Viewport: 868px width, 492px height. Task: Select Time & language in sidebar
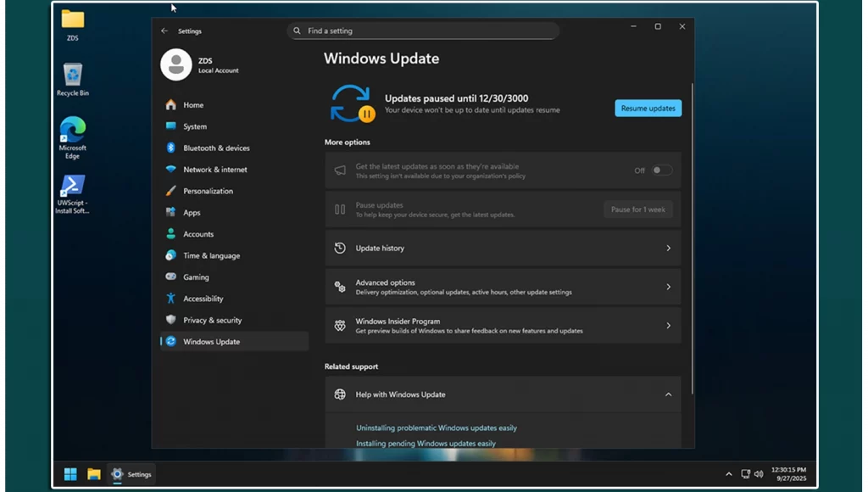(x=211, y=256)
